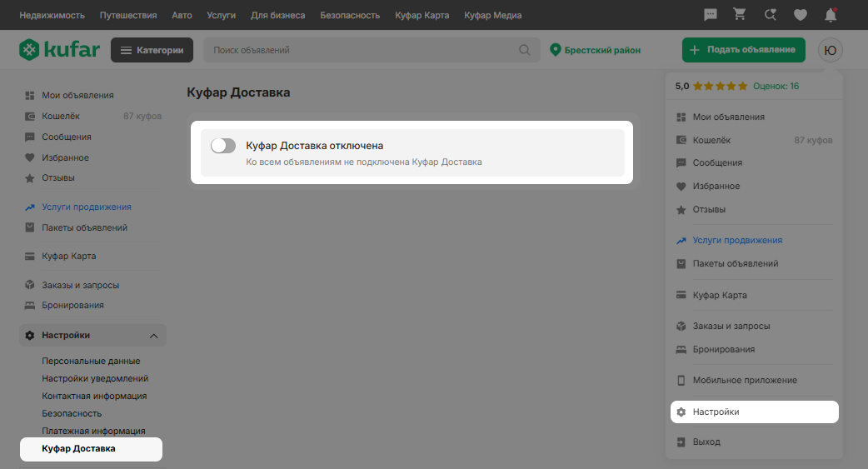Change region via Брестский район link
Screen dimensions: 868x469
click(602, 50)
